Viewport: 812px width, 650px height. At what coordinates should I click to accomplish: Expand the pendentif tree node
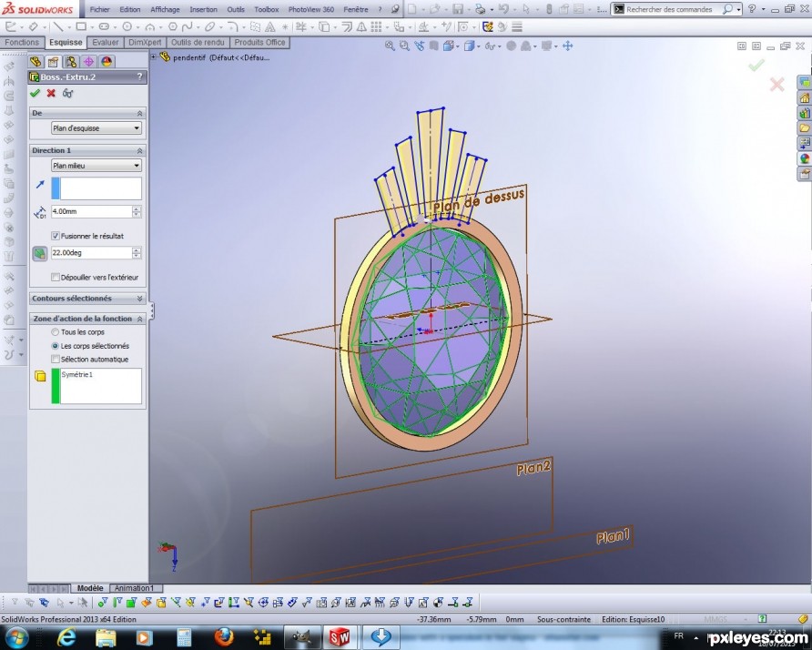(154, 57)
